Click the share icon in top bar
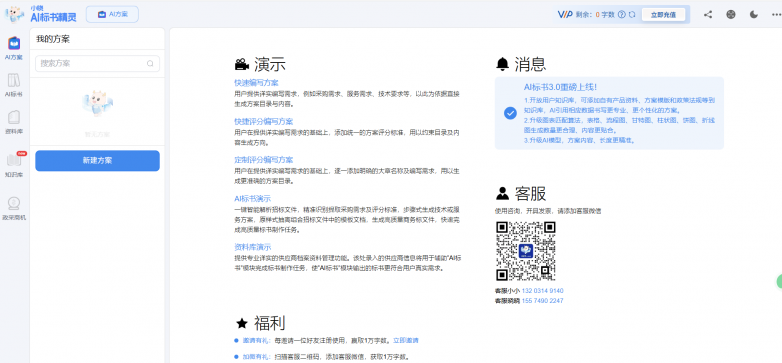The height and width of the screenshot is (363, 782). pos(708,14)
